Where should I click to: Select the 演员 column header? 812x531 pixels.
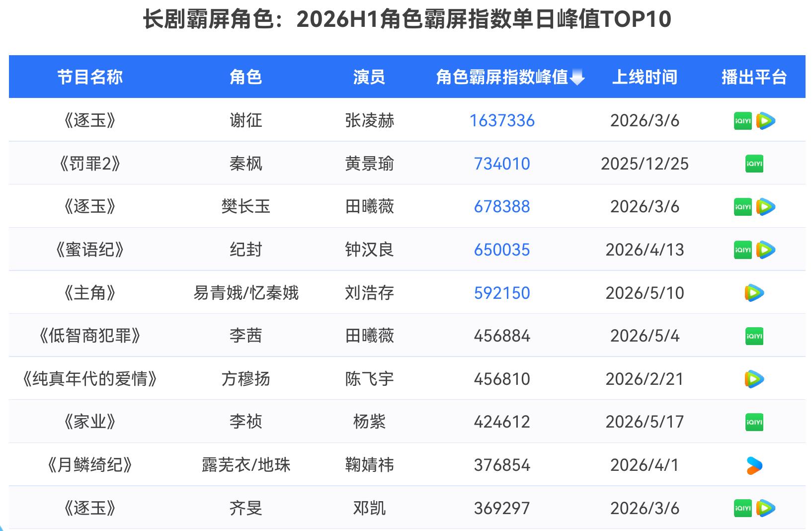click(369, 77)
